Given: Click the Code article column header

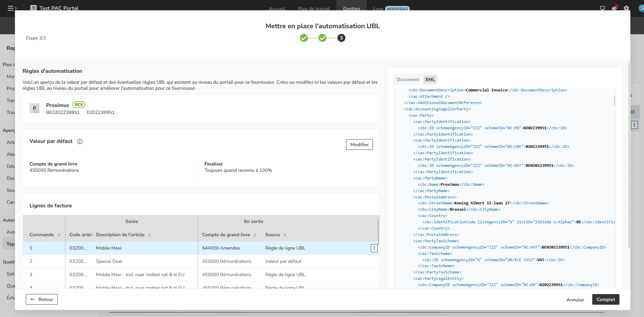Looking at the screenshot, I should point(81,235).
